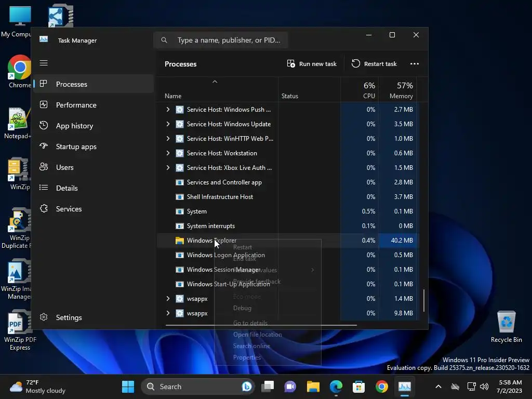Show hidden system tray icons
This screenshot has width=532, height=399.
click(438, 387)
